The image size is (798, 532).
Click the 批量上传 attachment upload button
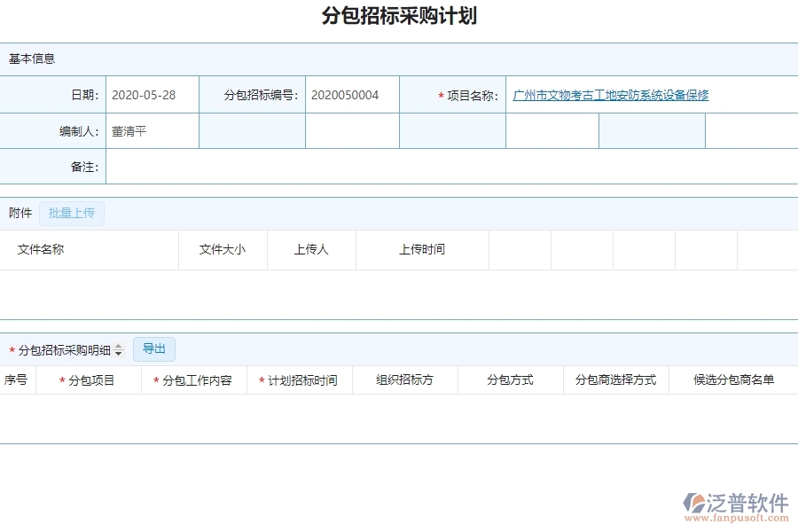point(72,213)
